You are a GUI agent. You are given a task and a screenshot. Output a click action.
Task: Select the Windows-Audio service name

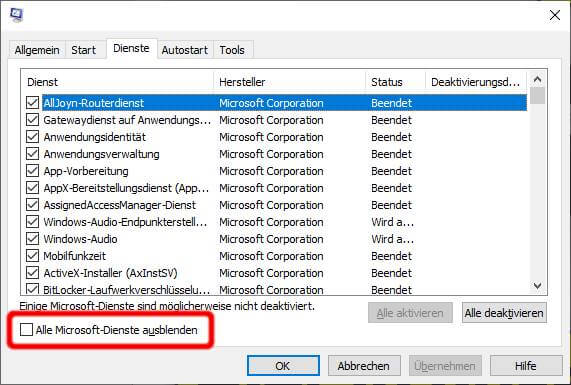point(80,239)
